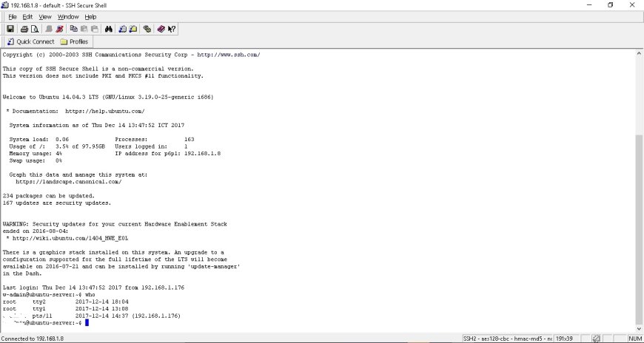The image size is (644, 343).
Task: Open the Profiles folder menu
Action: [x=74, y=41]
